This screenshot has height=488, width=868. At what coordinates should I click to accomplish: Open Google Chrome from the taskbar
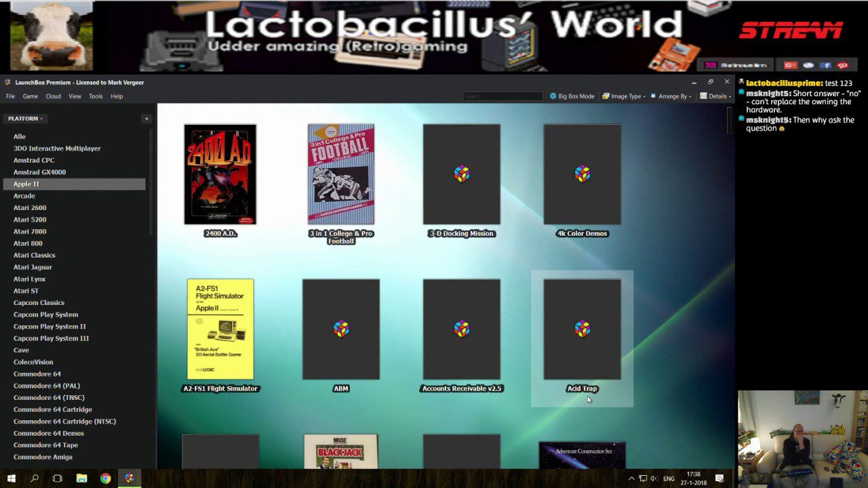[106, 479]
